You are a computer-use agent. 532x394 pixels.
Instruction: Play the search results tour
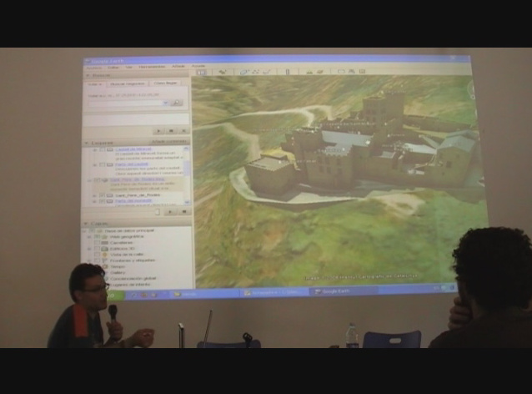click(x=158, y=131)
